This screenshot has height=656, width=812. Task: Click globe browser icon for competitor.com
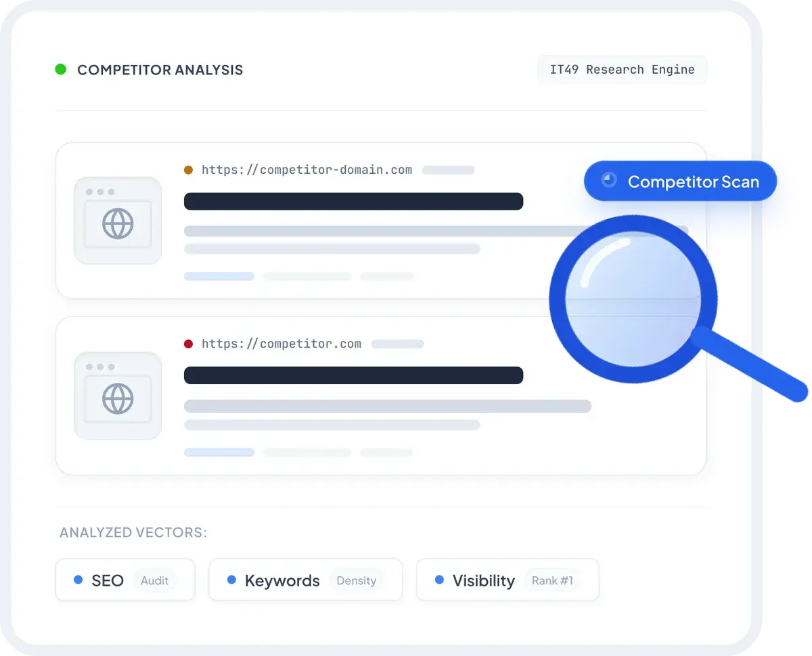coord(118,396)
